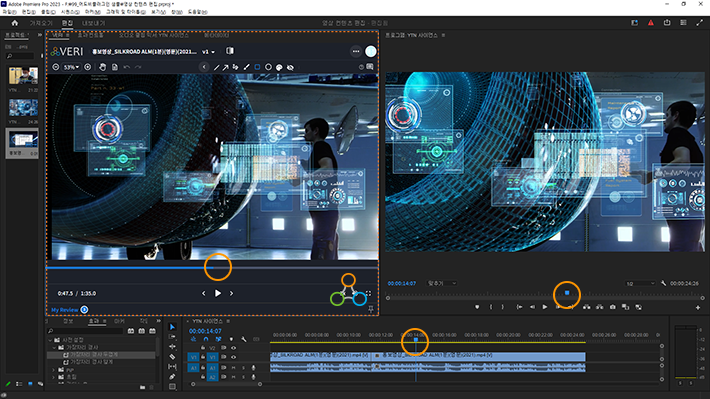Open the 1/2 playback resolution dropdown

[x=640, y=284]
